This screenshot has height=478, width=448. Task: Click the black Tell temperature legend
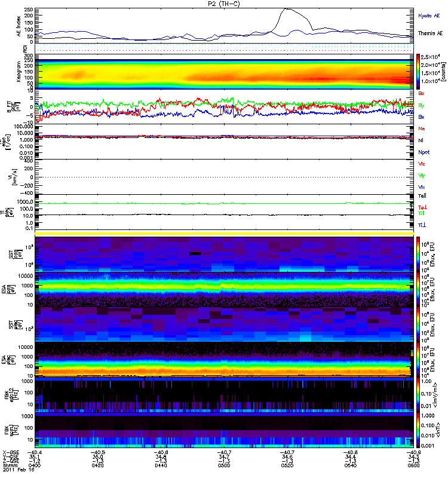click(x=422, y=196)
